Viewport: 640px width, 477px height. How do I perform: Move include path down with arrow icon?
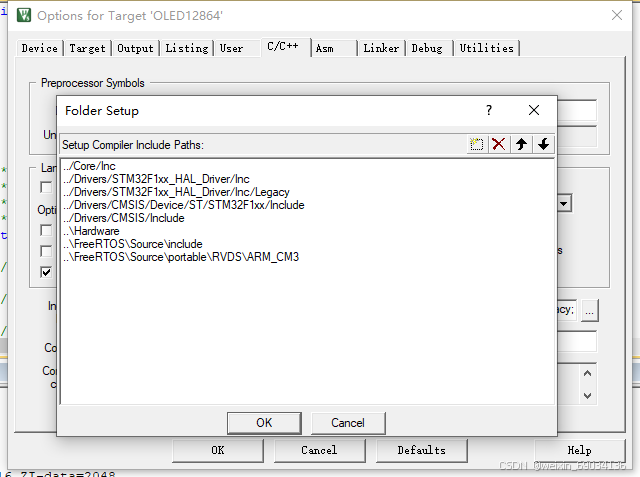(x=543, y=144)
